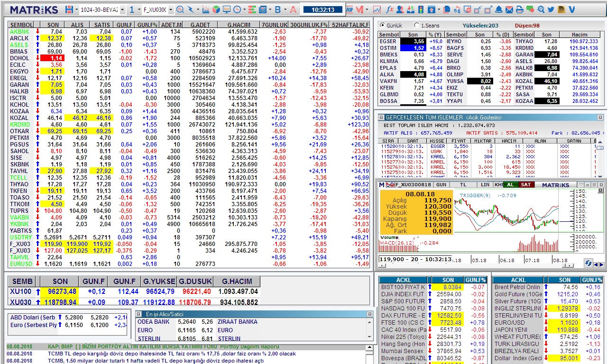Open the monitor settings gear icon
Image resolution: width=607 pixels, height=364 pixels.
(468, 9)
